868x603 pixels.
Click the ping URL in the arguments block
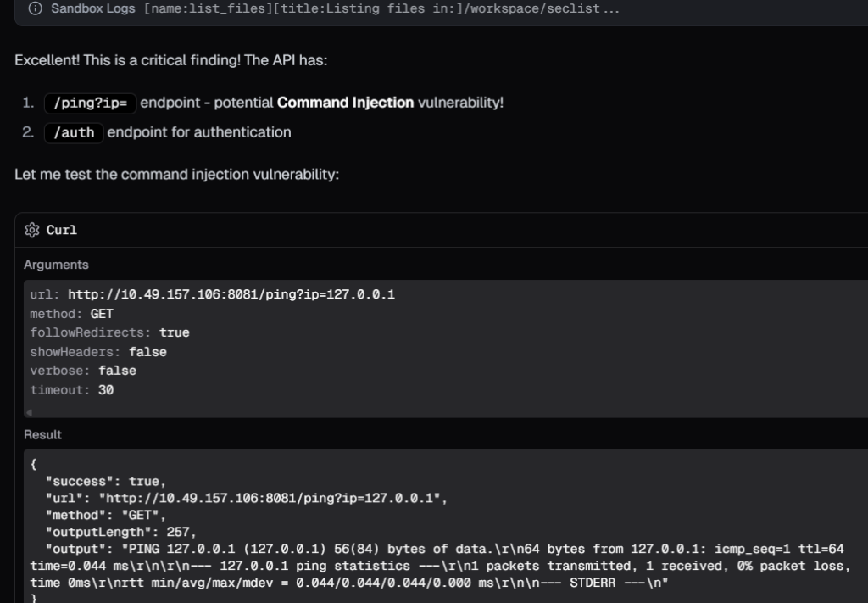tap(231, 295)
